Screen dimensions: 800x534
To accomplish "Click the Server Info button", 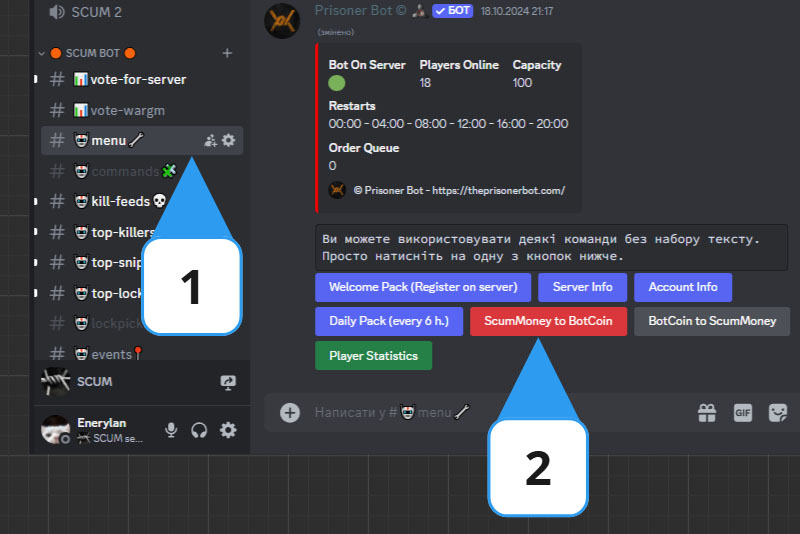I will coord(583,287).
